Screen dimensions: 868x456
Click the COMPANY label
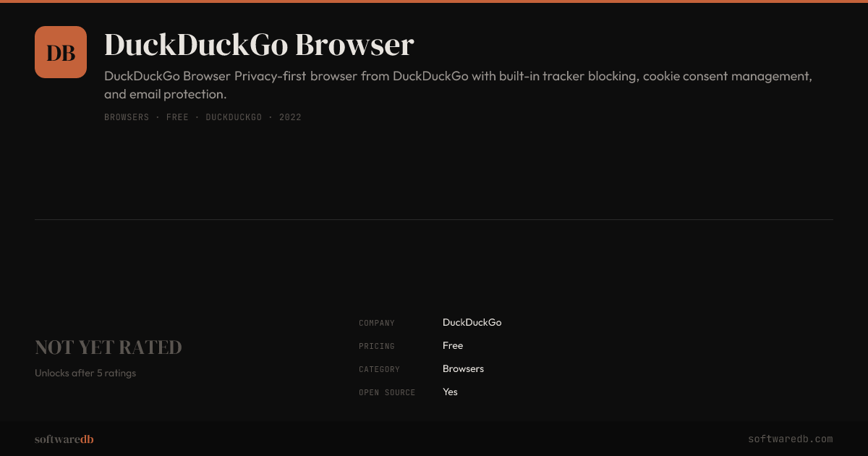(377, 323)
